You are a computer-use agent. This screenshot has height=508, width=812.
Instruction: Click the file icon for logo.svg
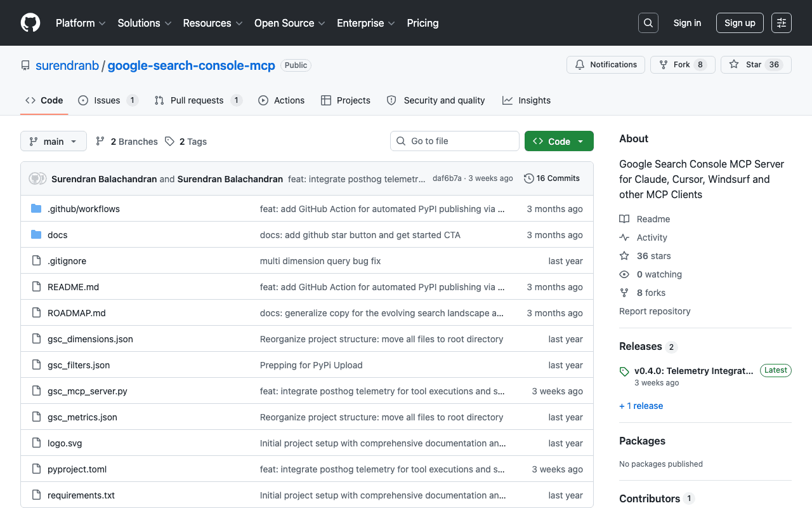click(x=36, y=443)
